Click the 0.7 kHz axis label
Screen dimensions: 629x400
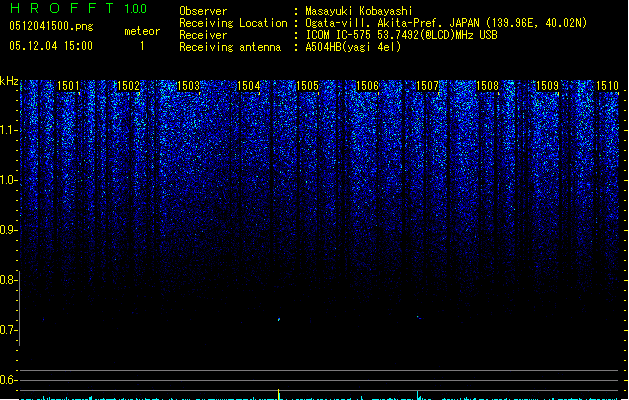pyautogui.click(x=8, y=330)
